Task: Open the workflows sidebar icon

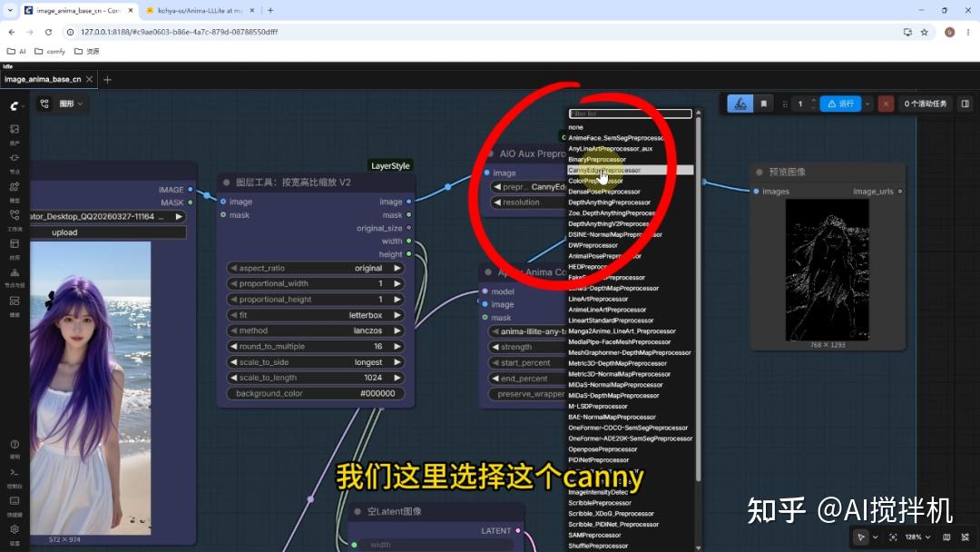Action: tap(15, 215)
